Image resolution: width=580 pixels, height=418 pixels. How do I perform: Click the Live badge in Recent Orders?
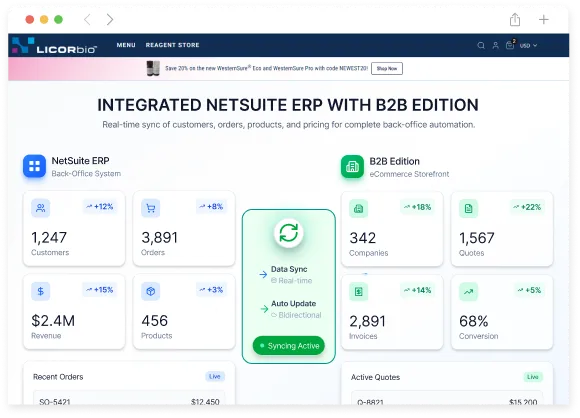tap(215, 377)
